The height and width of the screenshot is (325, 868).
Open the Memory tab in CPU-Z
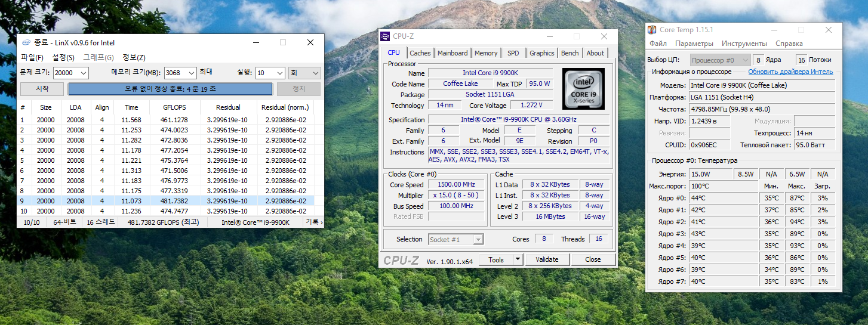point(486,53)
